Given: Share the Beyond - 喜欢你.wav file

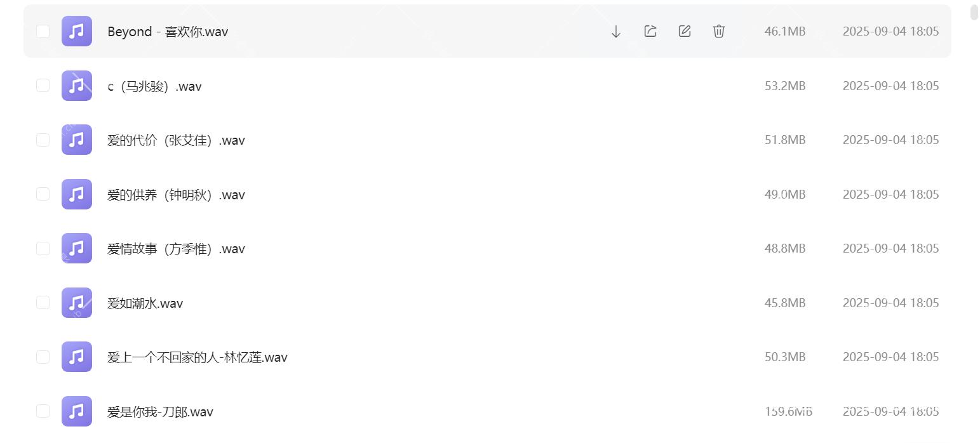Looking at the screenshot, I should [650, 30].
